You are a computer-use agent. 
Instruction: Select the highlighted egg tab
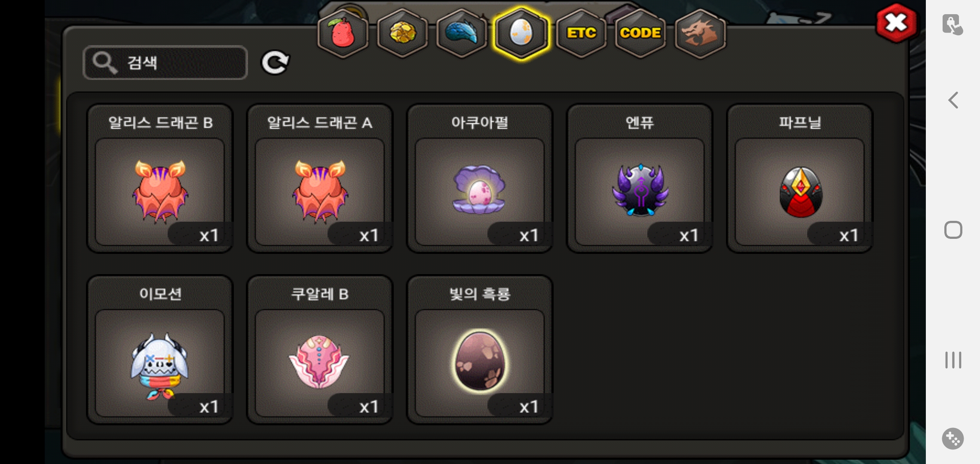[521, 33]
